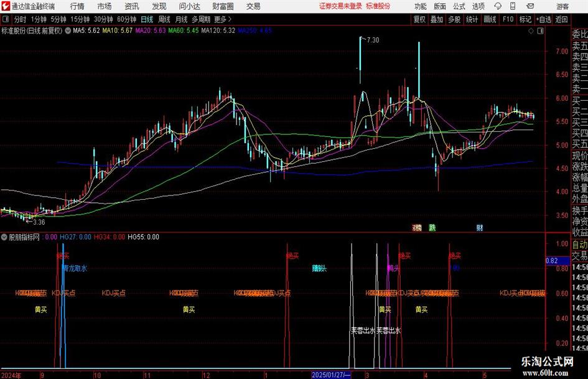Select the 月线 monthly chart tab
This screenshot has width=588, height=379.
tap(182, 19)
